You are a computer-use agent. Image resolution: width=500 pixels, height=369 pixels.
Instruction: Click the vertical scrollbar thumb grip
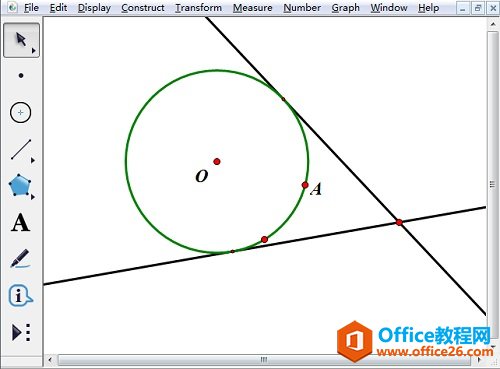[x=492, y=184]
